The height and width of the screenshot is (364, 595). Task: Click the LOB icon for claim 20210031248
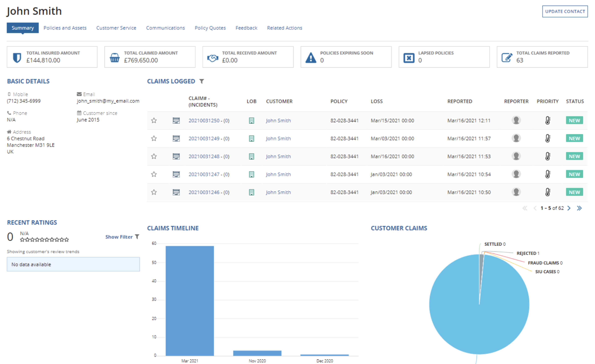(251, 156)
